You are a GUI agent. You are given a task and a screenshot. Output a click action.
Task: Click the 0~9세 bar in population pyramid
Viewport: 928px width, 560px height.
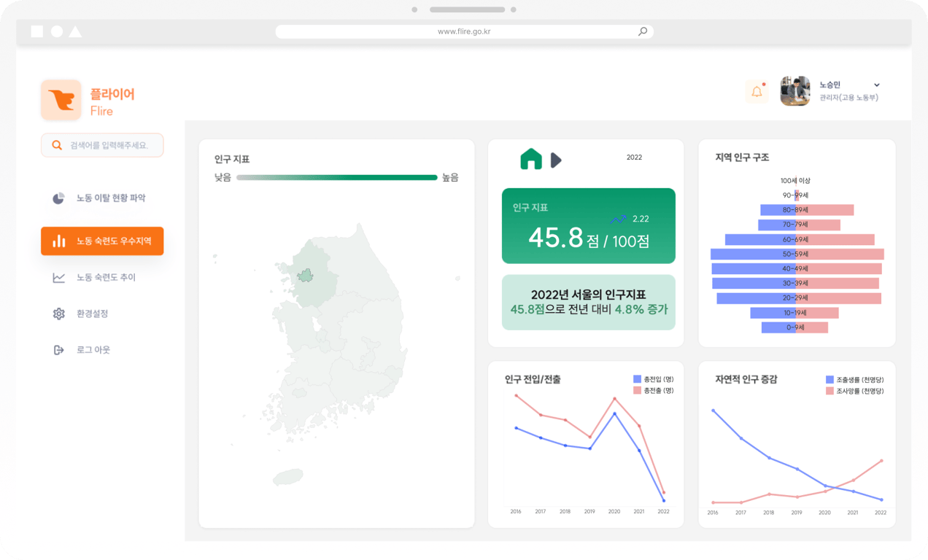click(x=794, y=328)
